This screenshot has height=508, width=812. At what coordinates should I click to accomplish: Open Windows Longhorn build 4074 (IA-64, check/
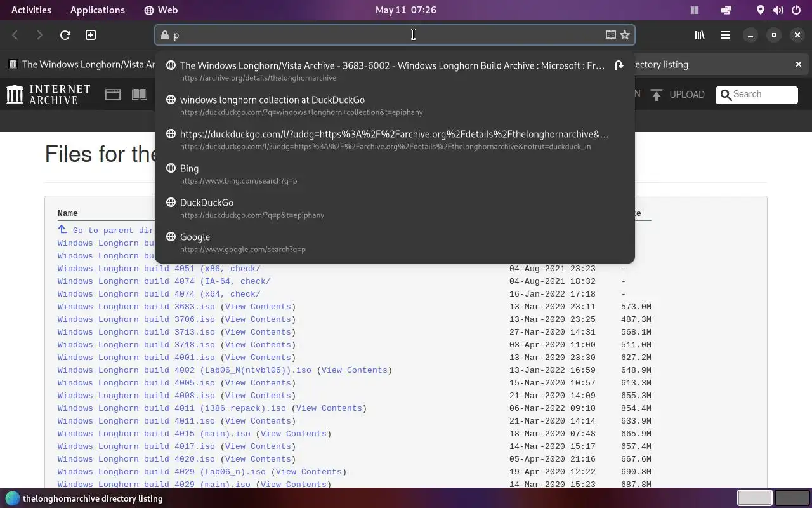point(164,281)
